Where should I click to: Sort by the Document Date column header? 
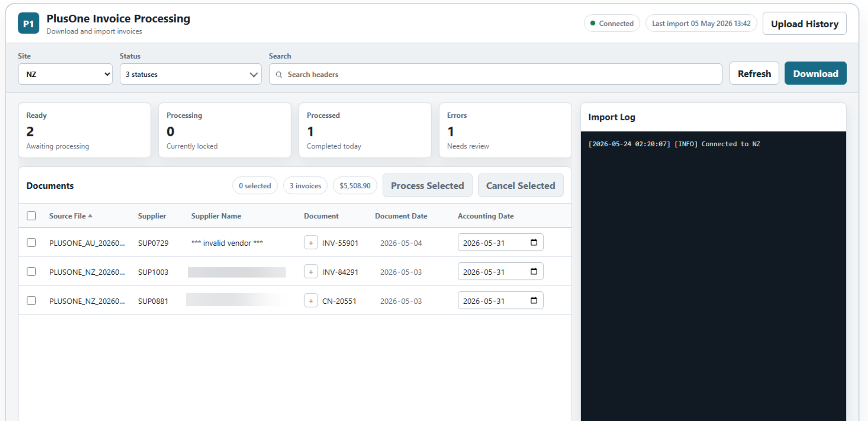401,216
